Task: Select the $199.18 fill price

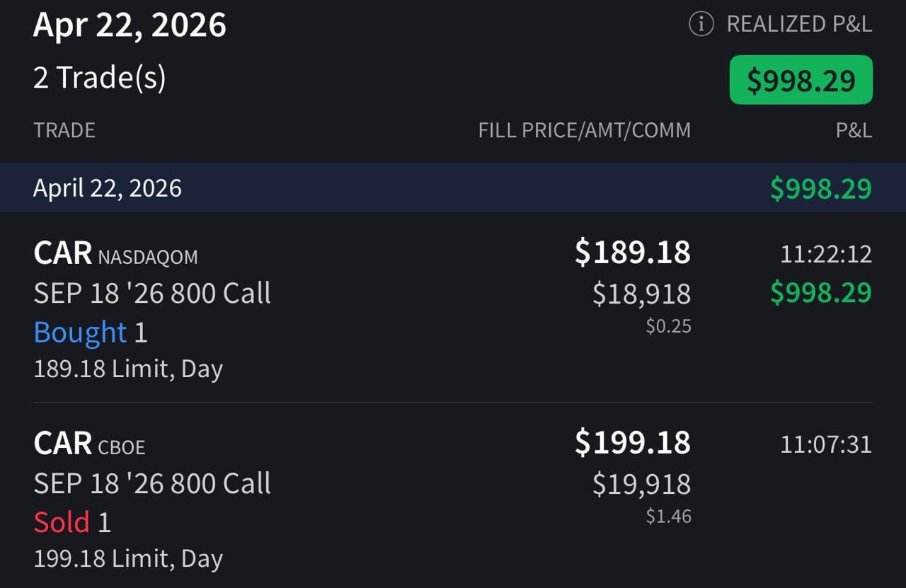Action: click(632, 443)
